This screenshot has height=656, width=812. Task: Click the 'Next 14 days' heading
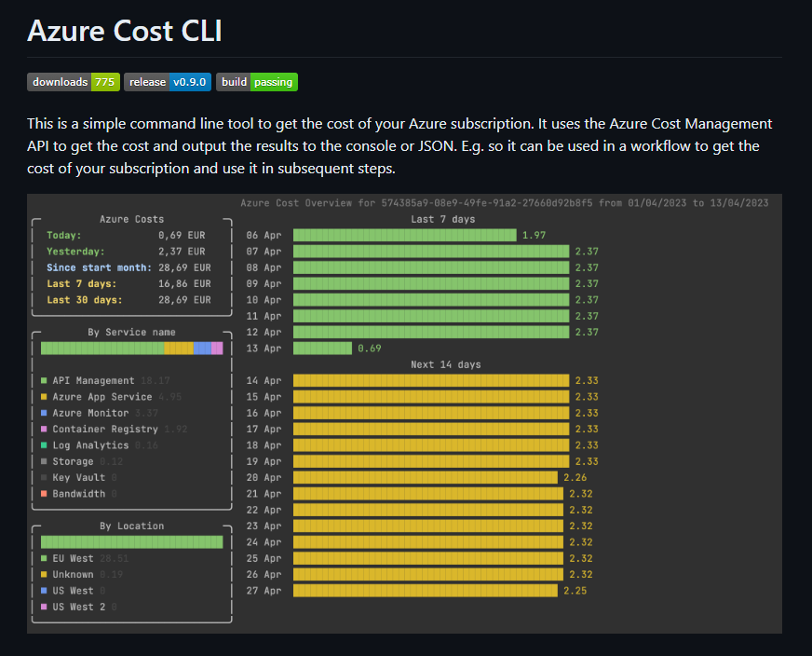(x=446, y=364)
